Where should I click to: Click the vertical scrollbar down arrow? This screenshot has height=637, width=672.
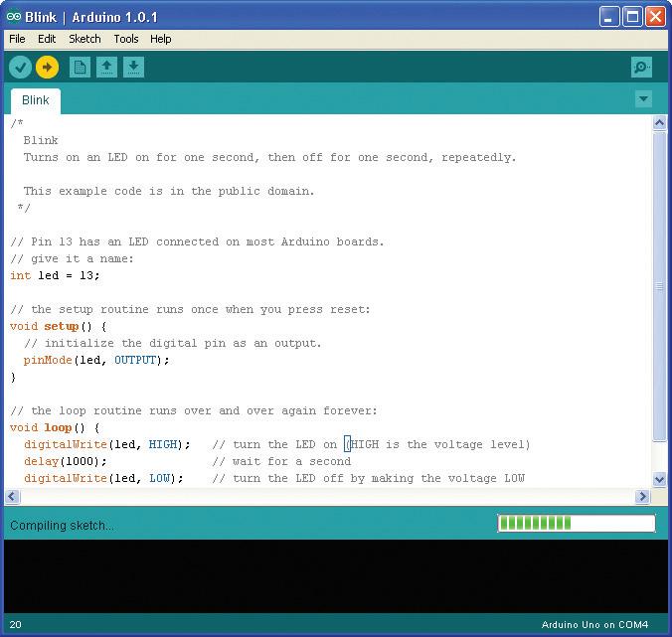659,479
